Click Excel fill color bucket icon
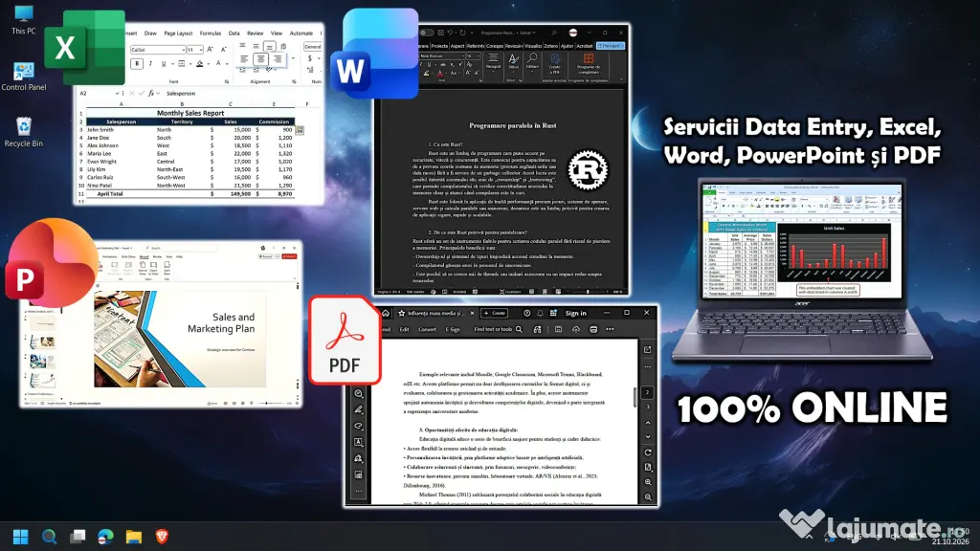This screenshot has height=551, width=980. pyautogui.click(x=199, y=63)
